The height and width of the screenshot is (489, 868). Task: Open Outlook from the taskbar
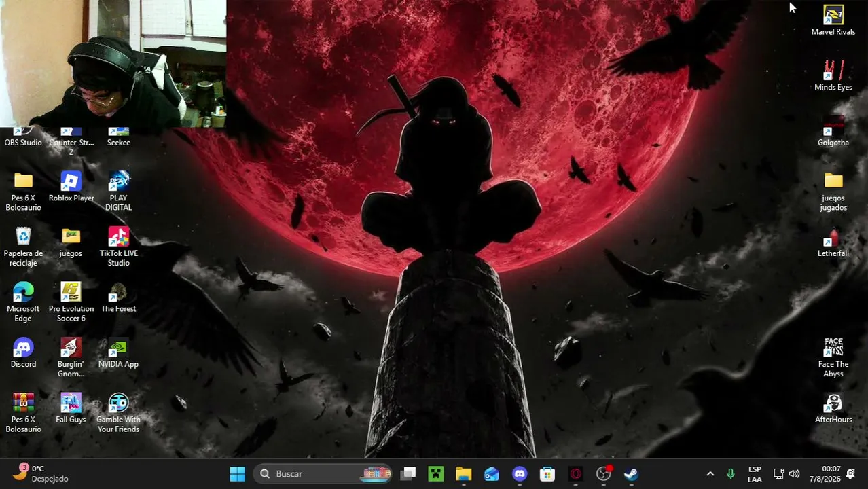pos(492,474)
